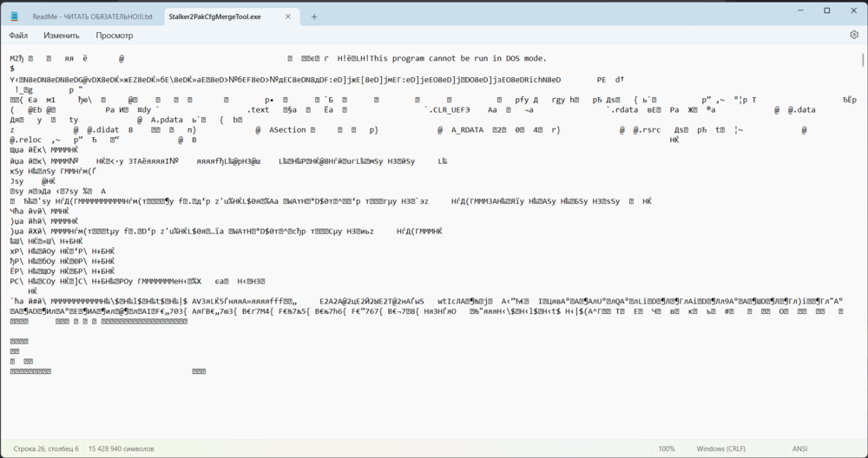The height and width of the screenshot is (458, 868).
Task: Click the .text section name in editor
Action: click(x=258, y=109)
